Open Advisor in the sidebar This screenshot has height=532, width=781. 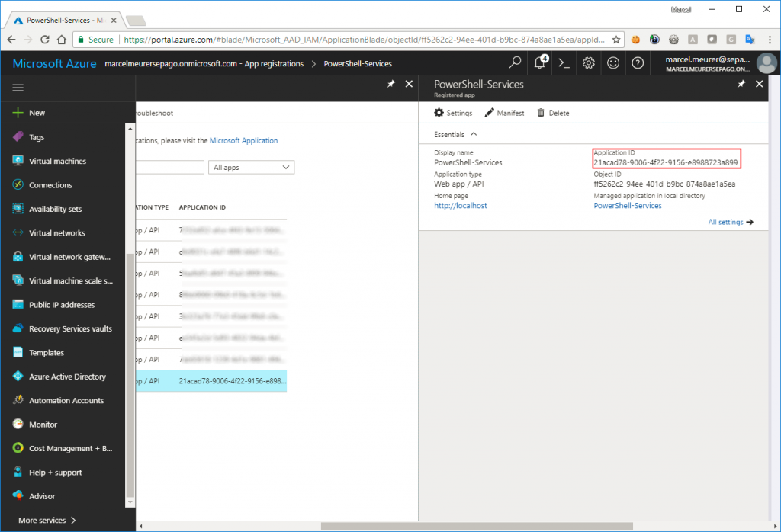[42, 495]
